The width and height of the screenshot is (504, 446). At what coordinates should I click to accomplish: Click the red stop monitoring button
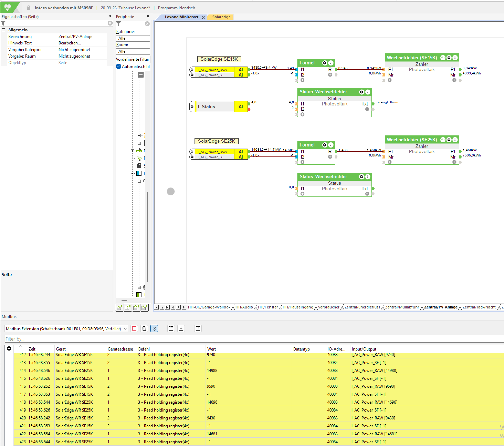tap(134, 328)
